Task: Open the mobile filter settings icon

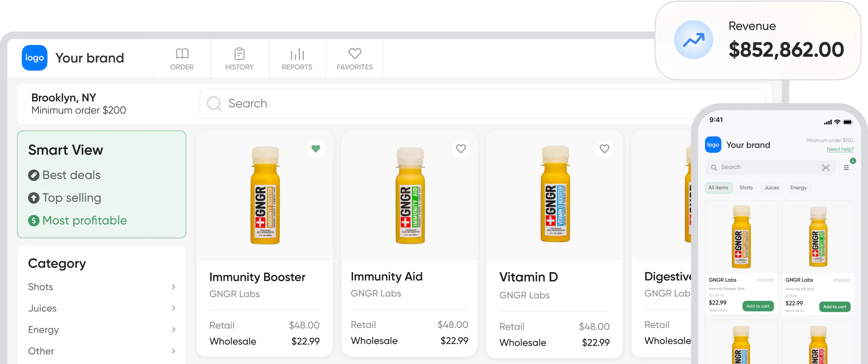Action: 846,168
